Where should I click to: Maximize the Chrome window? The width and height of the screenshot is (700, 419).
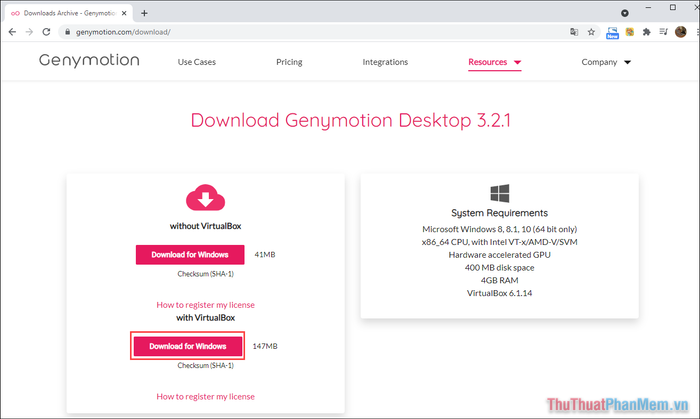(x=673, y=8)
